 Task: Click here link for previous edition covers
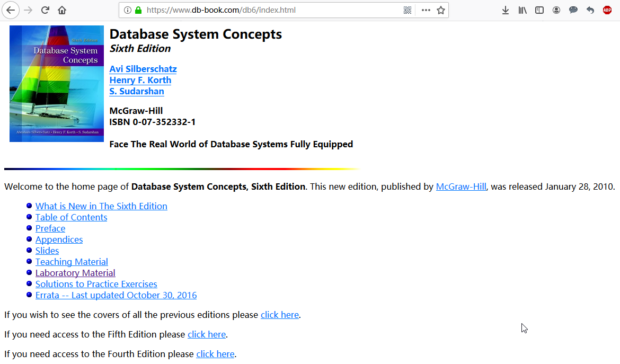280,315
